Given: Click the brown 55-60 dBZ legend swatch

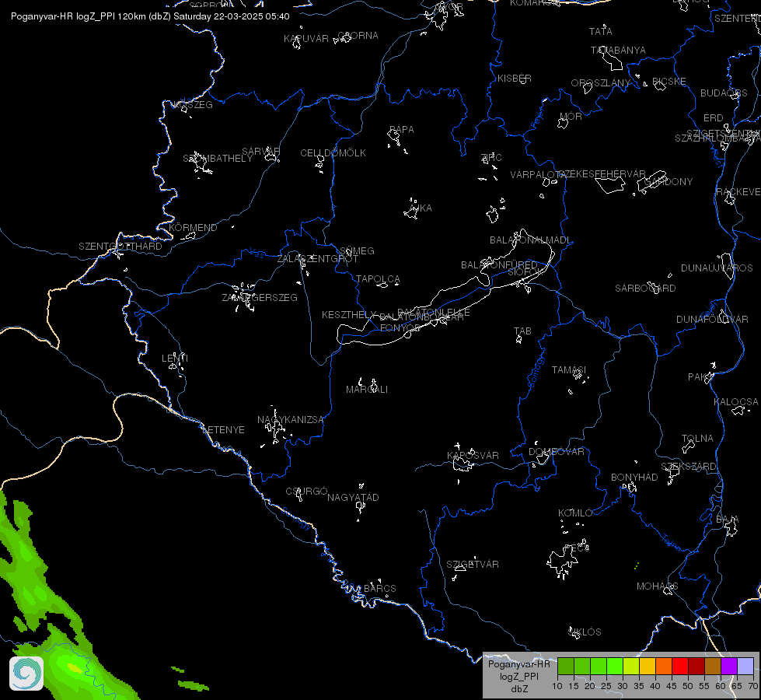Looking at the screenshot, I should click(x=713, y=666).
